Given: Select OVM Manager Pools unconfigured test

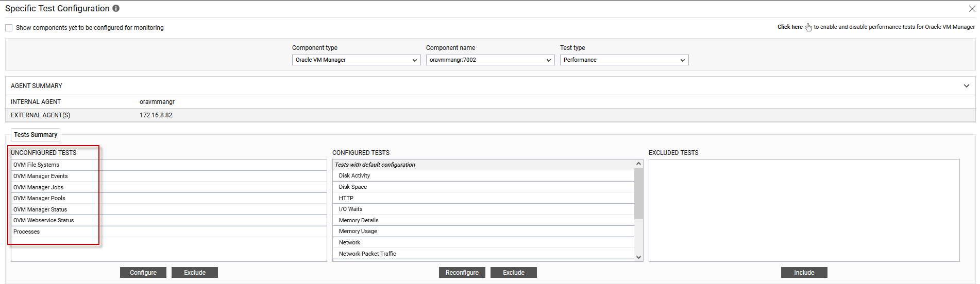Looking at the screenshot, I should coord(169,198).
